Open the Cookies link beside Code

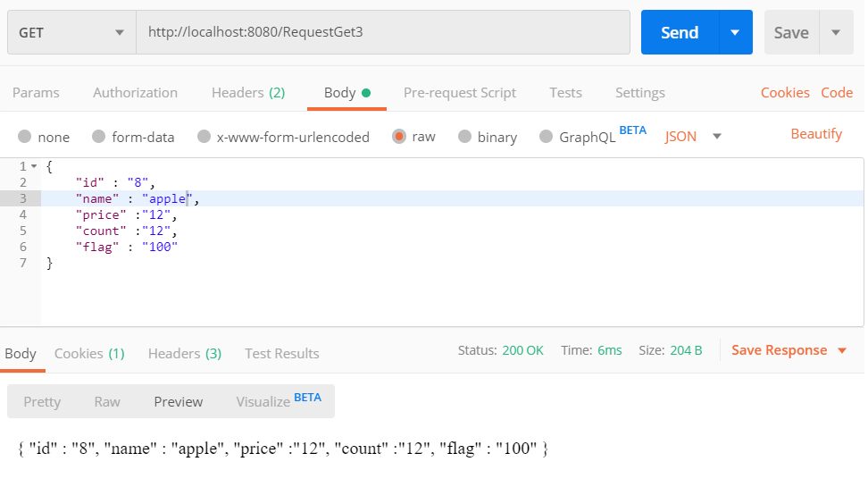click(785, 92)
